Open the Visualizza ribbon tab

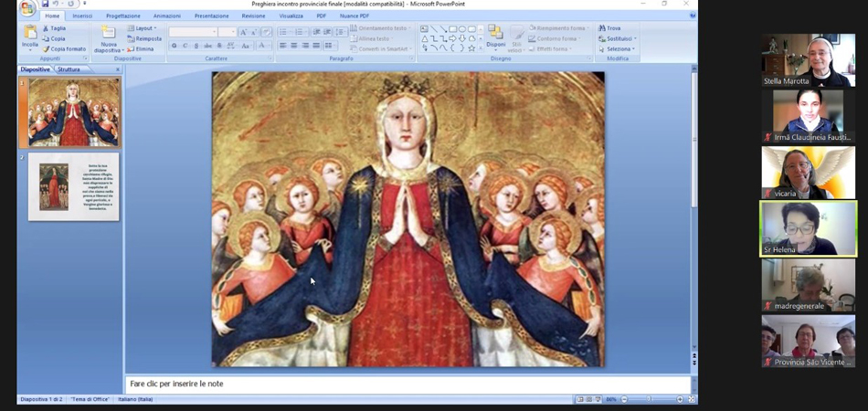tap(291, 16)
